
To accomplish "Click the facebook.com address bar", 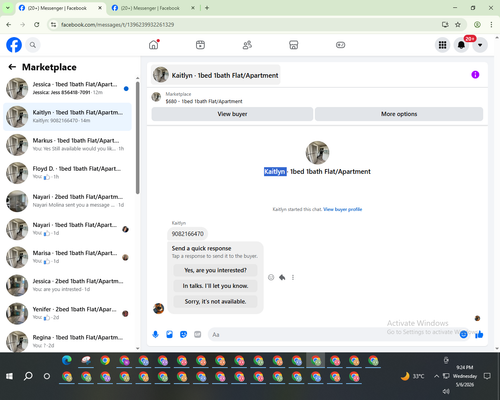I will coord(247,24).
